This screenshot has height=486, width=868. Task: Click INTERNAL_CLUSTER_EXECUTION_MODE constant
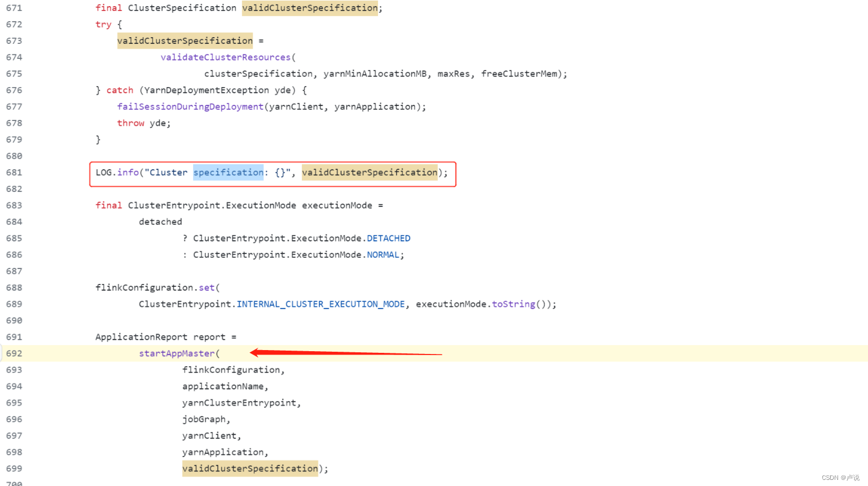(321, 304)
